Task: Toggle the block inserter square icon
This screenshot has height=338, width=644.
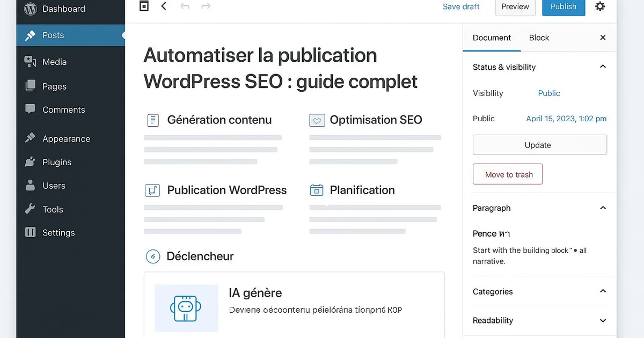Action: point(144,6)
